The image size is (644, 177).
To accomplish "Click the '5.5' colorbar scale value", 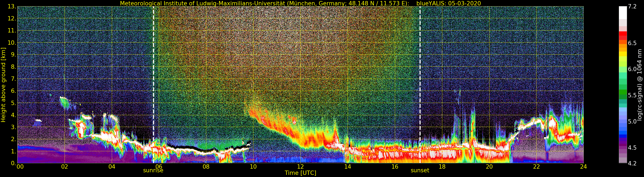I will (632, 95).
